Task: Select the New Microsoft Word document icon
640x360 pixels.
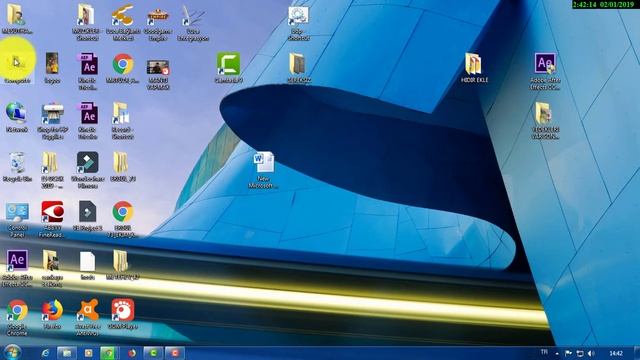Action: (263, 162)
